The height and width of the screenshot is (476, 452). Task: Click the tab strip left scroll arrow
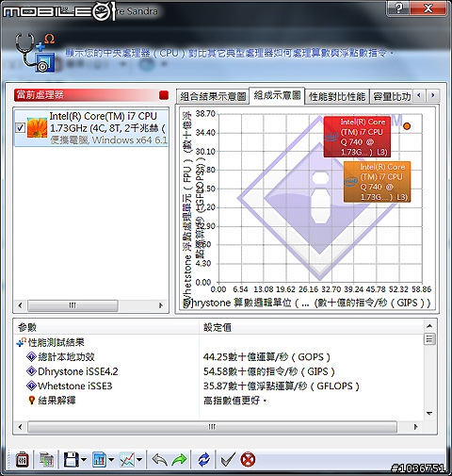tap(419, 95)
